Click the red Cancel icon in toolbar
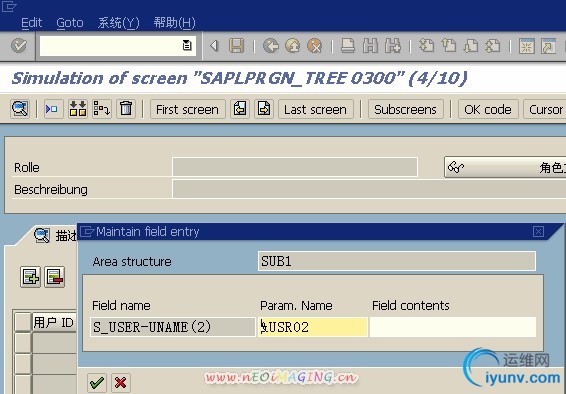566x394 pixels. tap(314, 46)
